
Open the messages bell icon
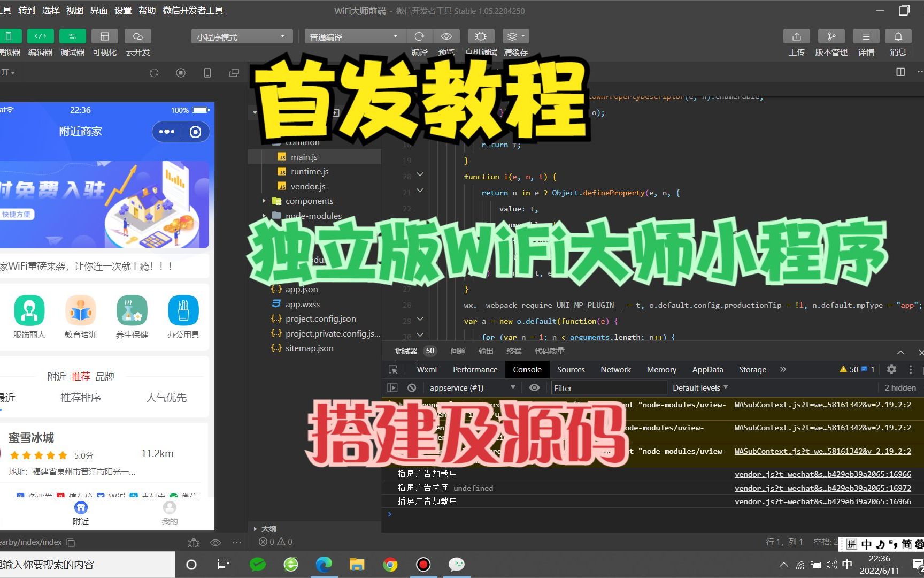[x=898, y=36]
